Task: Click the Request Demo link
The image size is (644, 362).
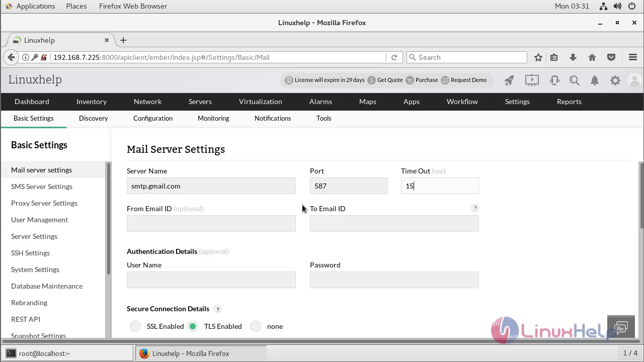Action: 468,80
